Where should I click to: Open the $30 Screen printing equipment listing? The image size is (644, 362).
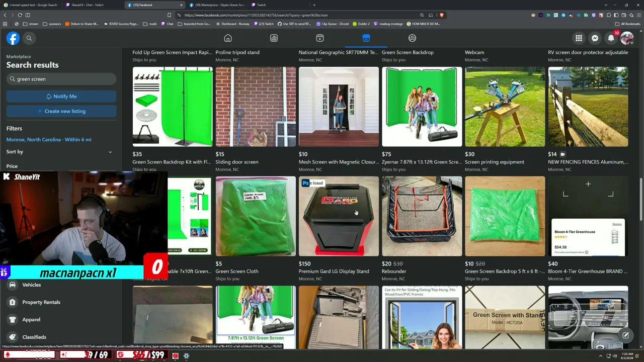click(x=505, y=119)
